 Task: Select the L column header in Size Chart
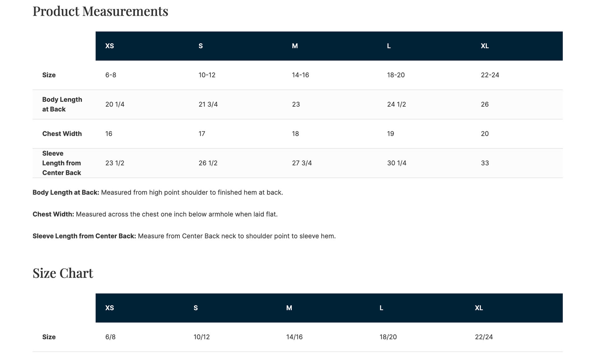pyautogui.click(x=381, y=308)
